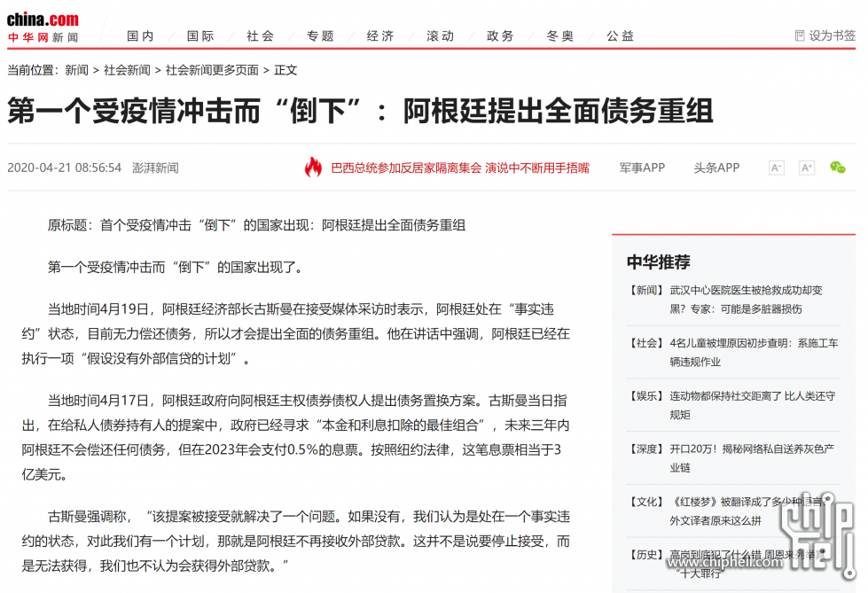The height and width of the screenshot is (593, 868).
Task: Open 武汉中心医院医生 recommended news item
Action: (x=746, y=300)
